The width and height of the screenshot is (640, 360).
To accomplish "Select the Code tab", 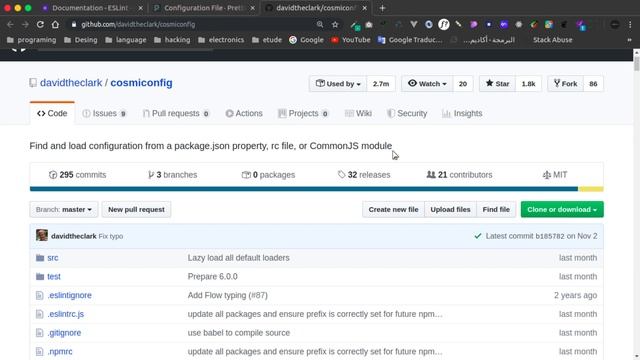I will [x=52, y=113].
